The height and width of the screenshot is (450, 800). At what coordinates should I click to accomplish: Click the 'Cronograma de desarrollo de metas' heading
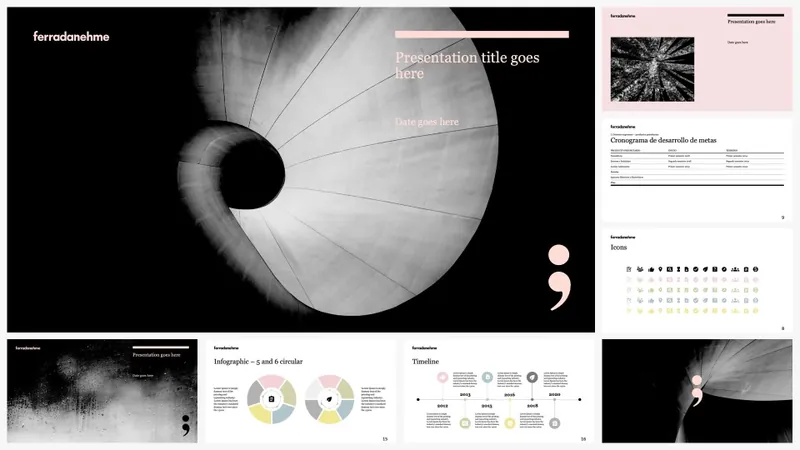pos(663,140)
